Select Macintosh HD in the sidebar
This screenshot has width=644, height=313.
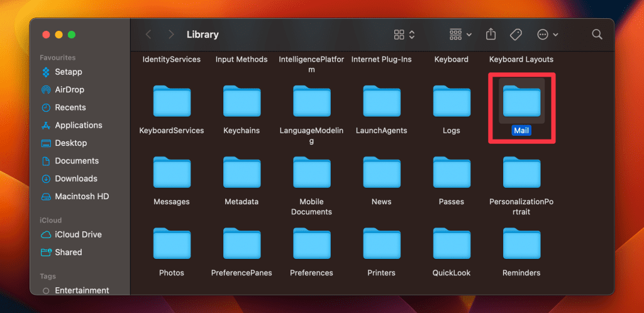click(82, 196)
